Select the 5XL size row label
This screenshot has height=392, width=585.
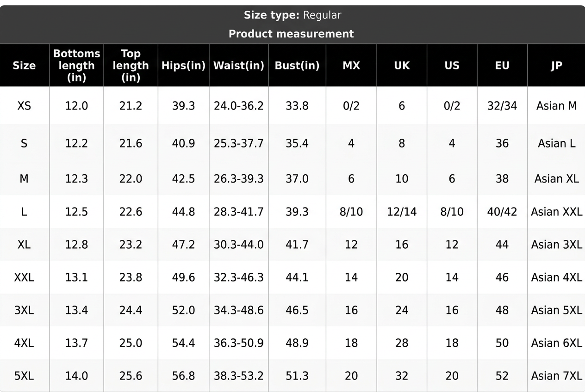coord(24,376)
